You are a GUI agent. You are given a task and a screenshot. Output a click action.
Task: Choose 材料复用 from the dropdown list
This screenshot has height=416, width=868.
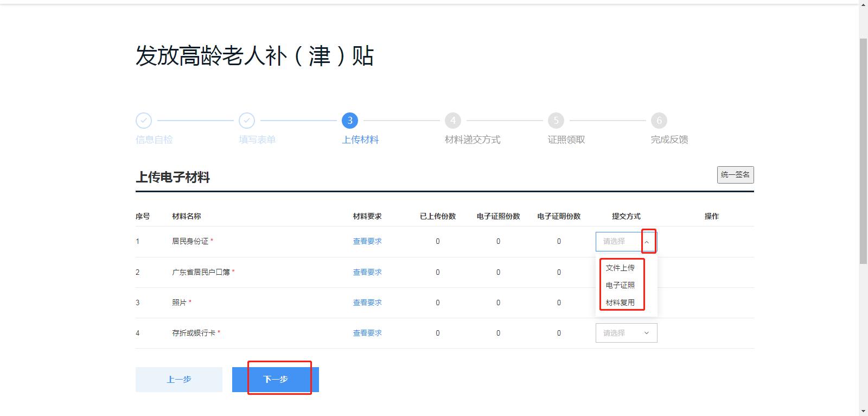pyautogui.click(x=620, y=302)
